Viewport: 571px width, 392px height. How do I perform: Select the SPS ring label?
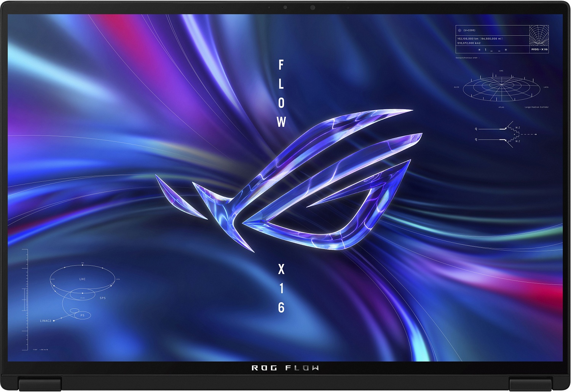coord(103,298)
